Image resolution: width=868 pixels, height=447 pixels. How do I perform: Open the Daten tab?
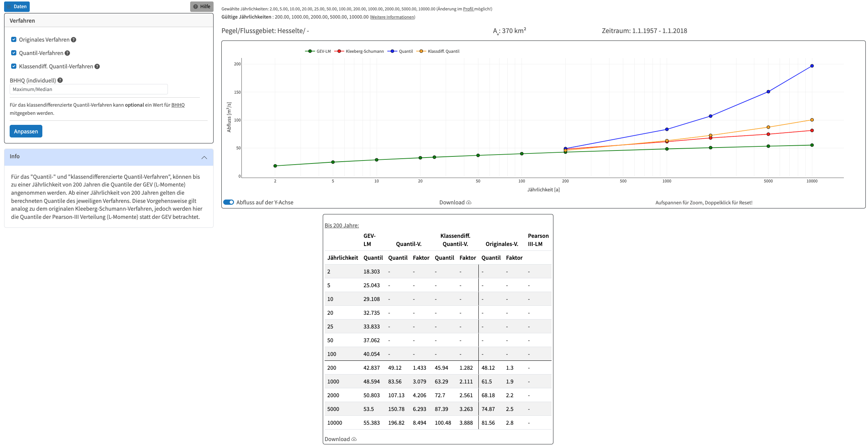point(17,7)
